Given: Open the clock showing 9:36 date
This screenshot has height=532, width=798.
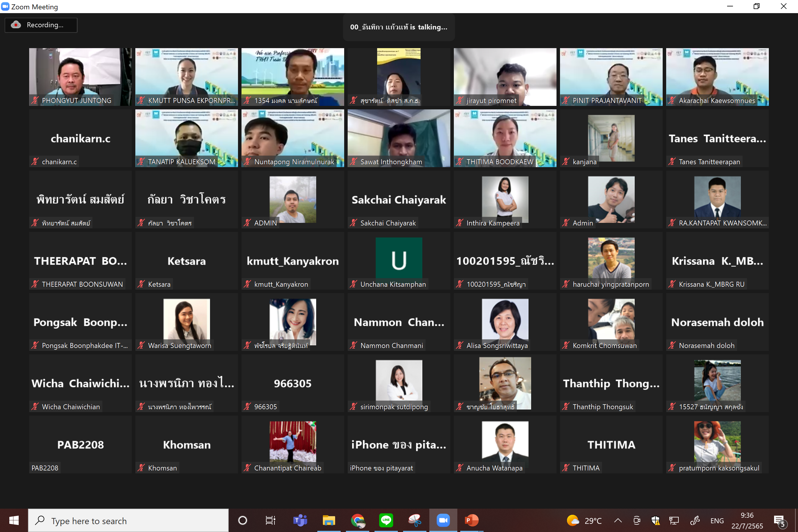Looking at the screenshot, I should [747, 520].
